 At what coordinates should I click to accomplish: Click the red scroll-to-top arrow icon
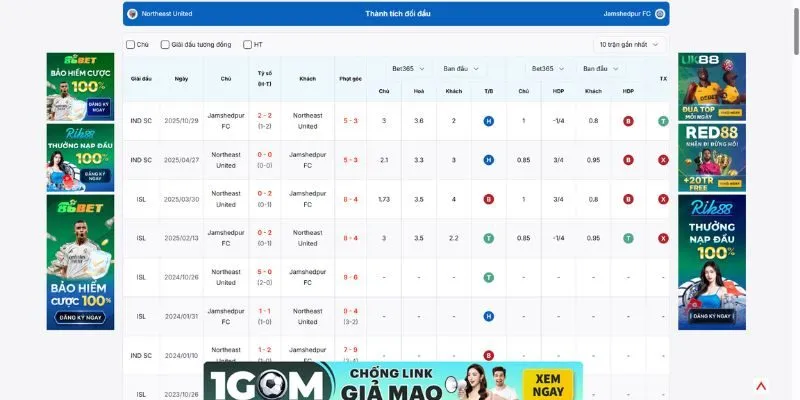(x=761, y=386)
